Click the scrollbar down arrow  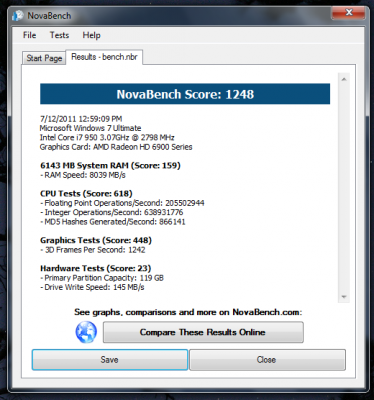(344, 297)
